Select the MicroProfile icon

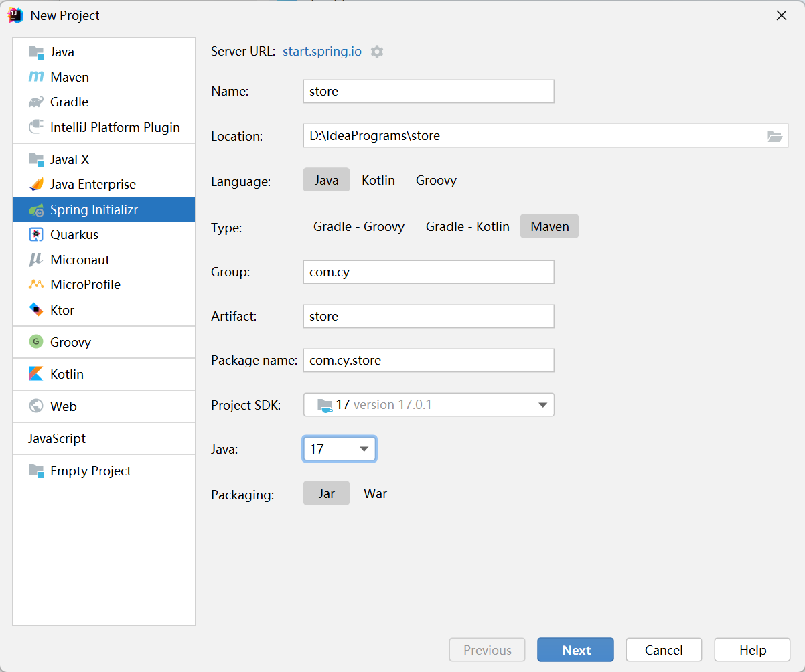pos(36,285)
